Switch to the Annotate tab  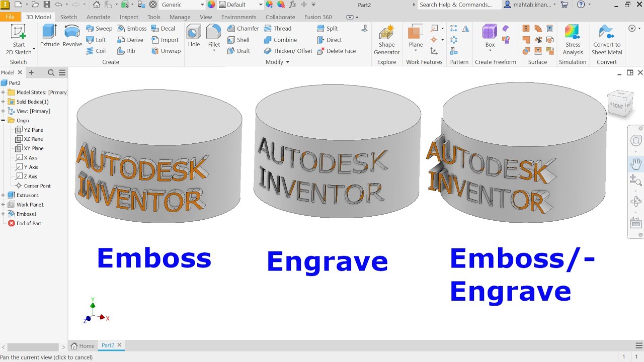tap(98, 17)
